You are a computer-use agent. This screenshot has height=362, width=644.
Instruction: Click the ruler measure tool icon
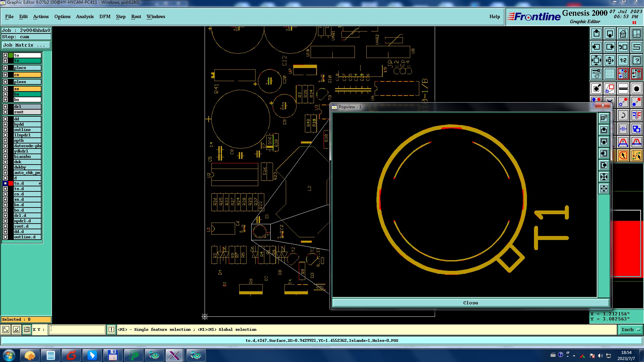(x=623, y=89)
